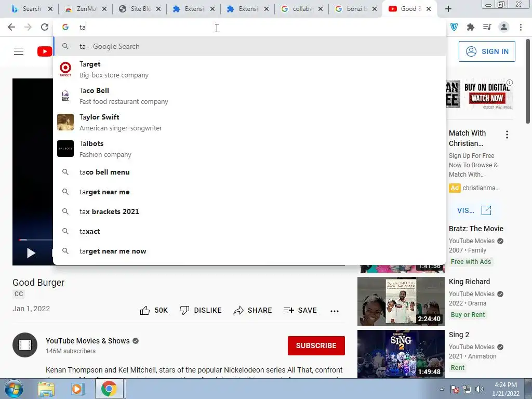This screenshot has width=532, height=399.
Task: Open the Sing 2 thumbnail
Action: [401, 354]
